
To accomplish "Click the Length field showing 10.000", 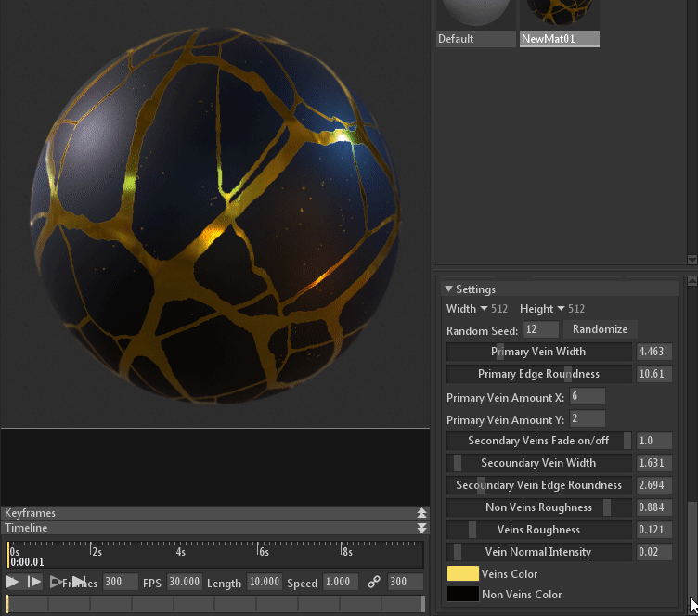I will point(264,582).
